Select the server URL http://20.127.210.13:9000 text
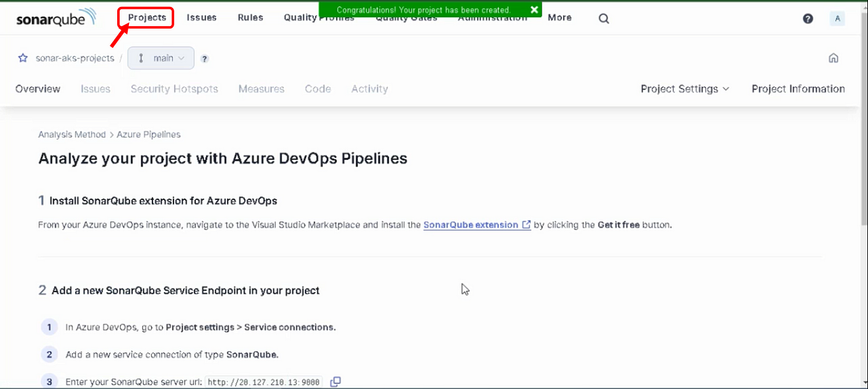Image resolution: width=868 pixels, height=389 pixels. 265,382
